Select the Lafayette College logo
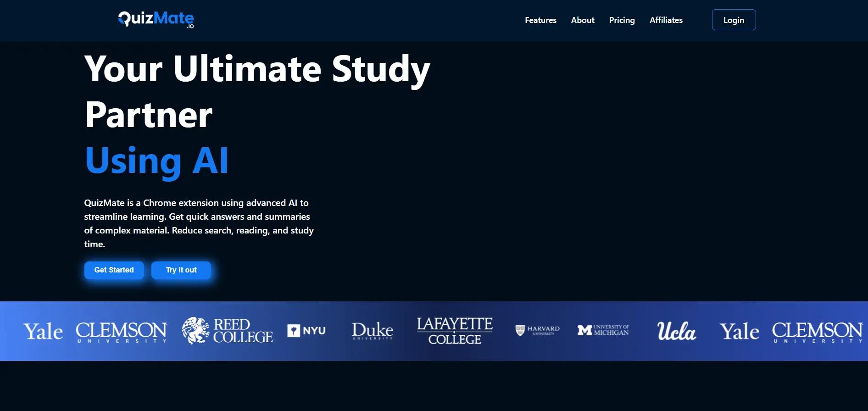The width and height of the screenshot is (868, 411). 455,331
